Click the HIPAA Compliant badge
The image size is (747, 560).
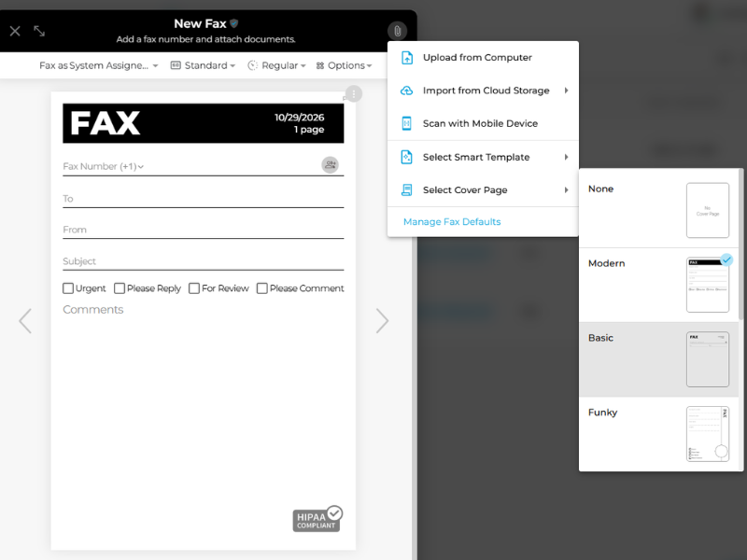coord(317,519)
